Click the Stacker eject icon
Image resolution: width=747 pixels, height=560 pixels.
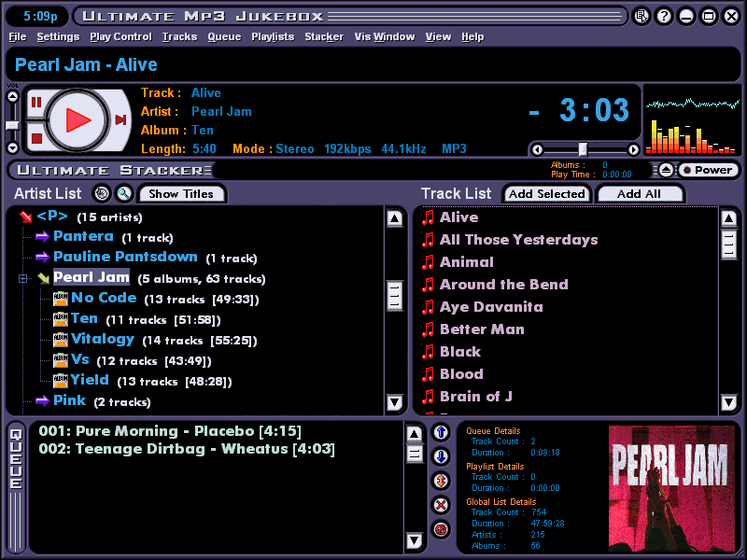(x=666, y=170)
